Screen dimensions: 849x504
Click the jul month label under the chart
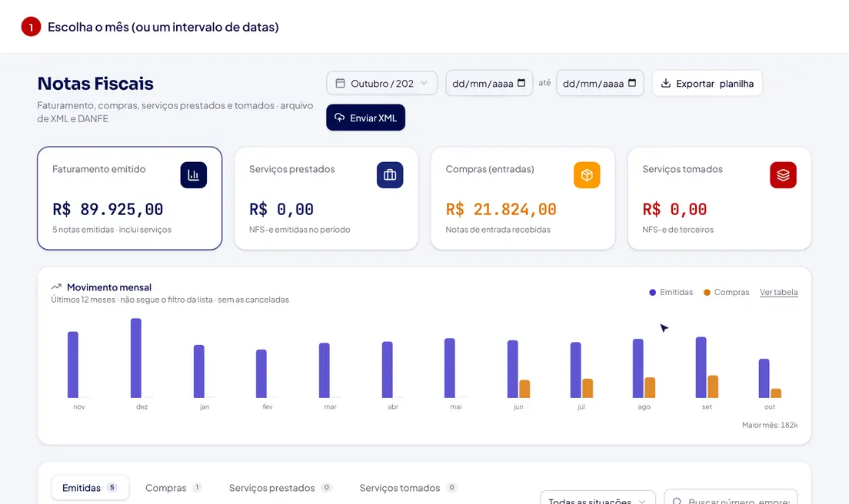581,406
